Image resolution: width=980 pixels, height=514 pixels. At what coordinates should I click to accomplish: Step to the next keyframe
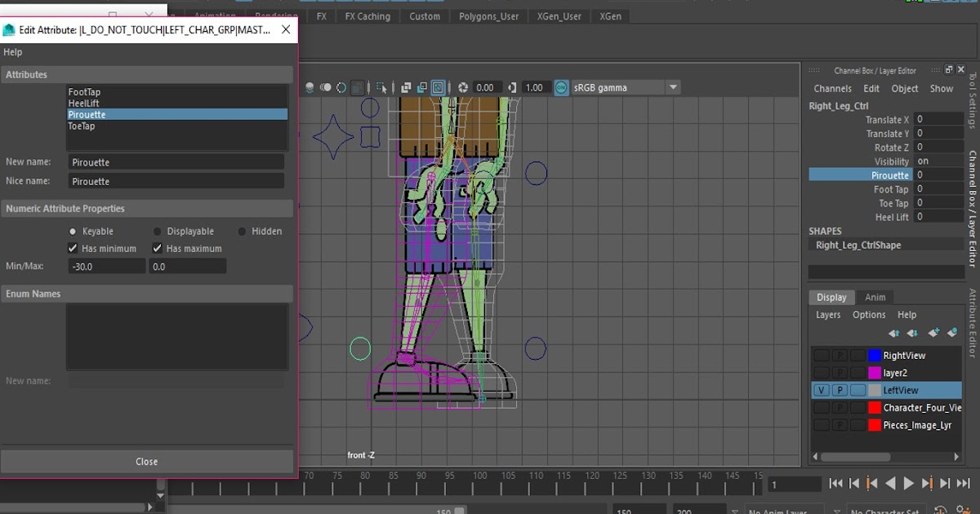[927, 484]
